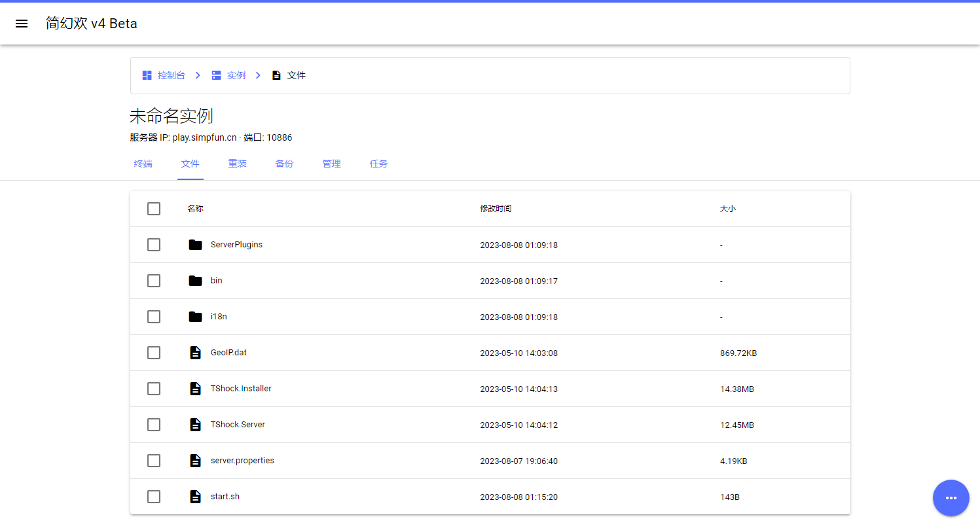Click the bin folder icon
Viewport: 980px width, 532px height.
[x=195, y=281]
